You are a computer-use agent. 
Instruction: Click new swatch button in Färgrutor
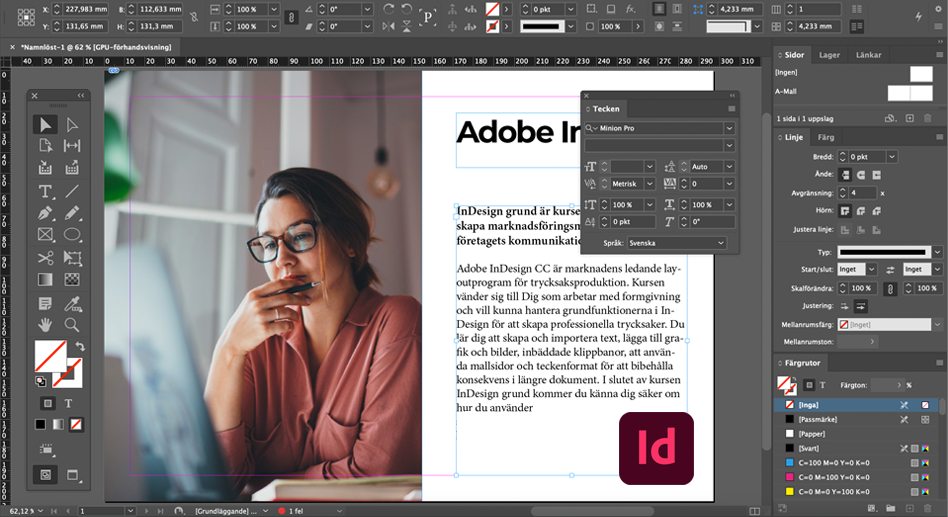tap(909, 509)
